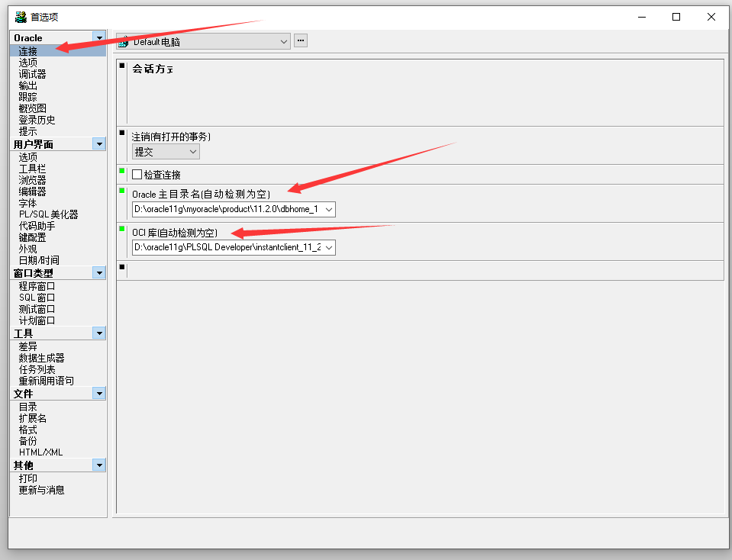
Task: Open the 目录 file preferences
Action: [x=28, y=407]
